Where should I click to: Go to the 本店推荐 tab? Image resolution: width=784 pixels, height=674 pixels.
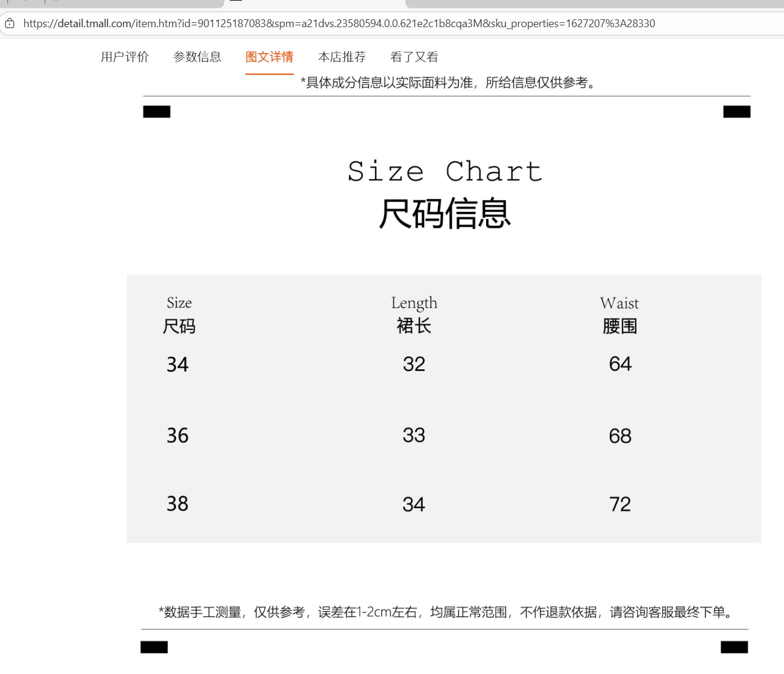tap(342, 57)
